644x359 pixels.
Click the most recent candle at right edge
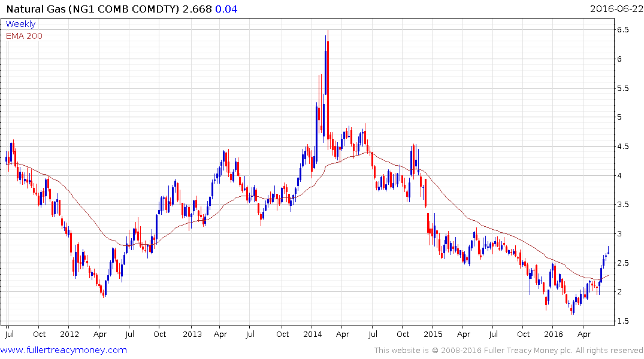609,251
